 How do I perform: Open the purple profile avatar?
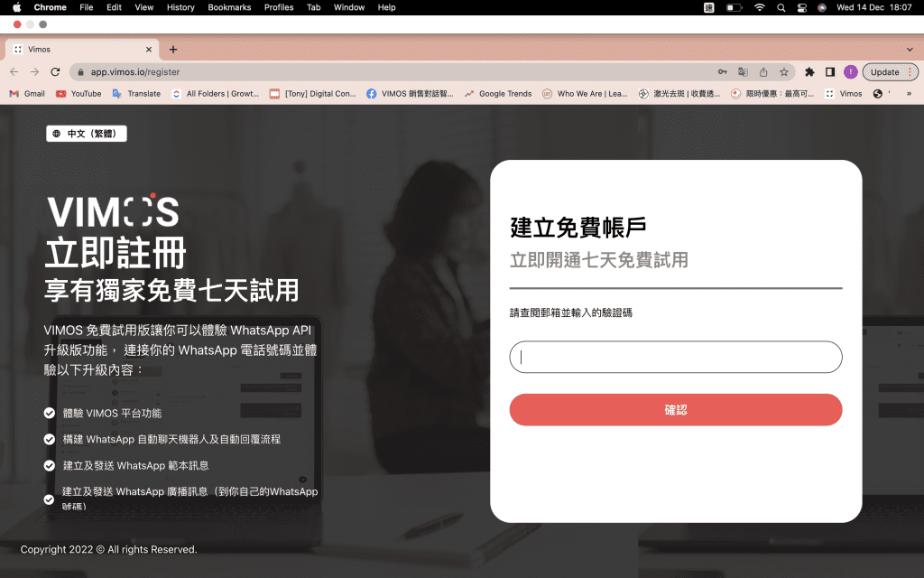click(x=850, y=72)
